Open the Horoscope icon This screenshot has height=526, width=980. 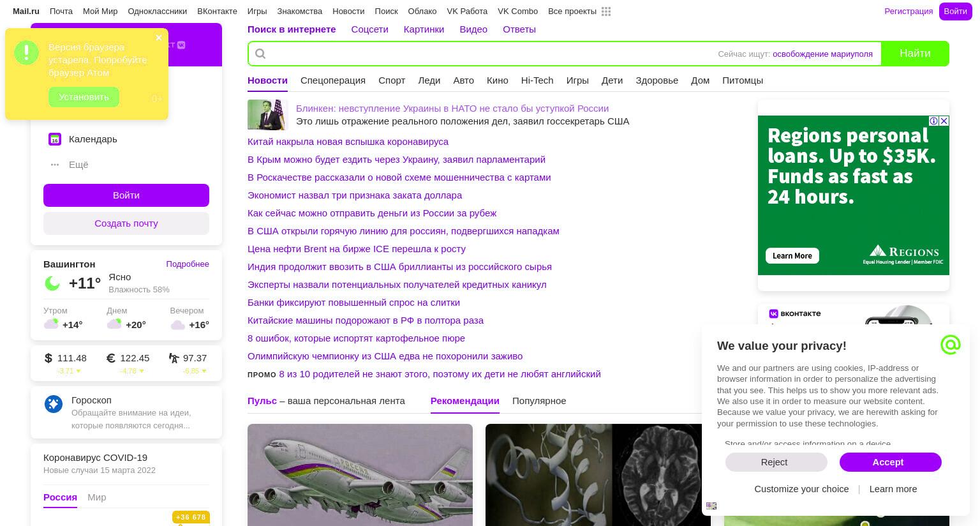tap(54, 403)
